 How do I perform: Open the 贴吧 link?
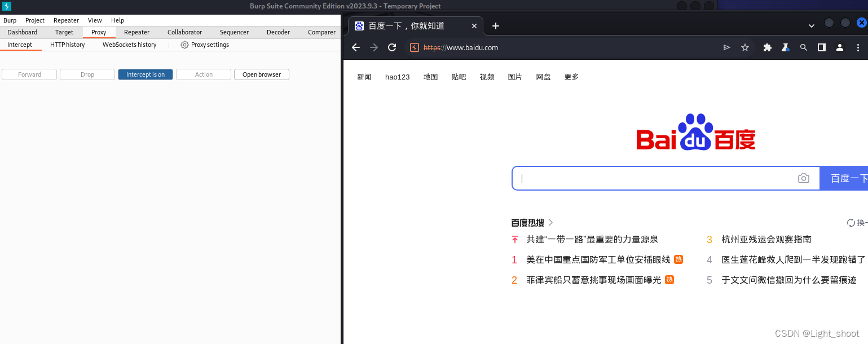[x=459, y=77]
